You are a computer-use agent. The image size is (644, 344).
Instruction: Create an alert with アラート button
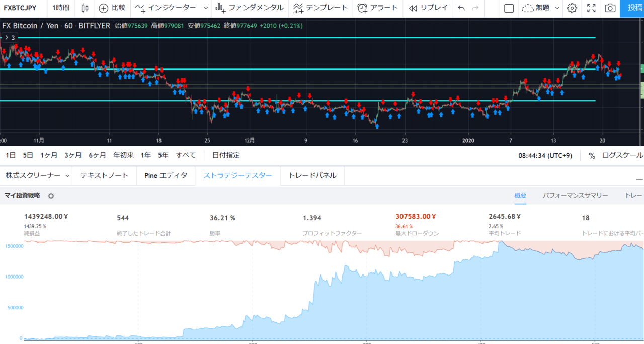tap(378, 8)
